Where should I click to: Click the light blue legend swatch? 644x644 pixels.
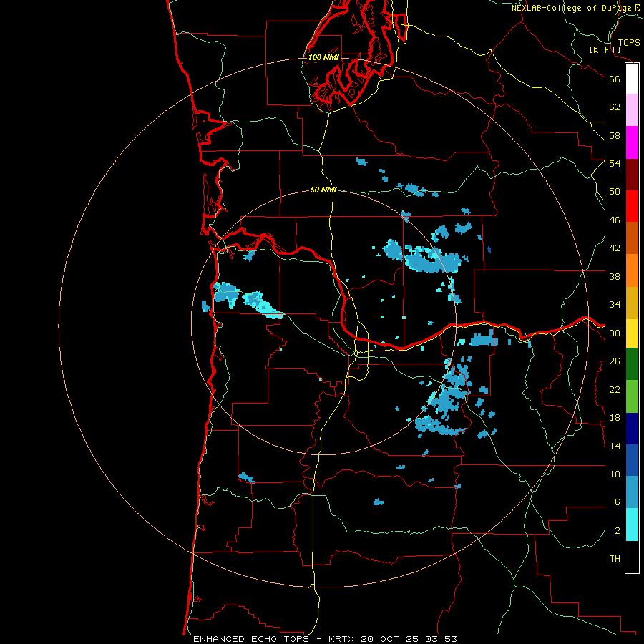tap(632, 492)
